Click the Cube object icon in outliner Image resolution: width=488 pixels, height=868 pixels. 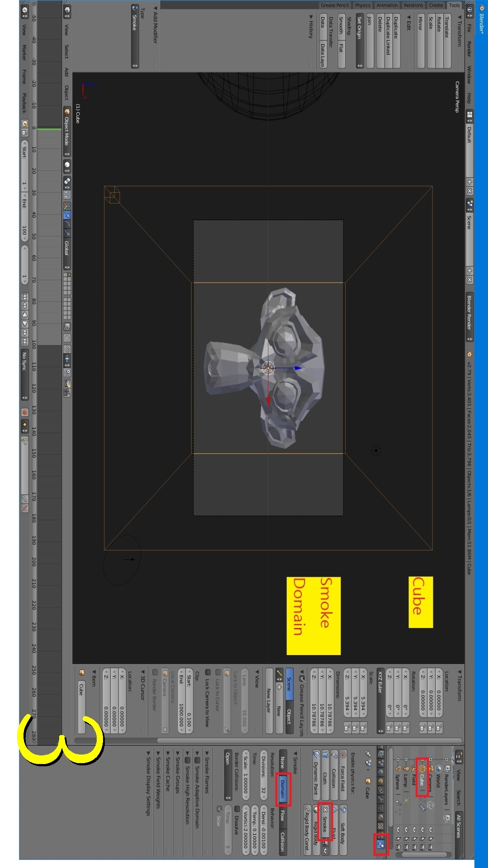(422, 769)
